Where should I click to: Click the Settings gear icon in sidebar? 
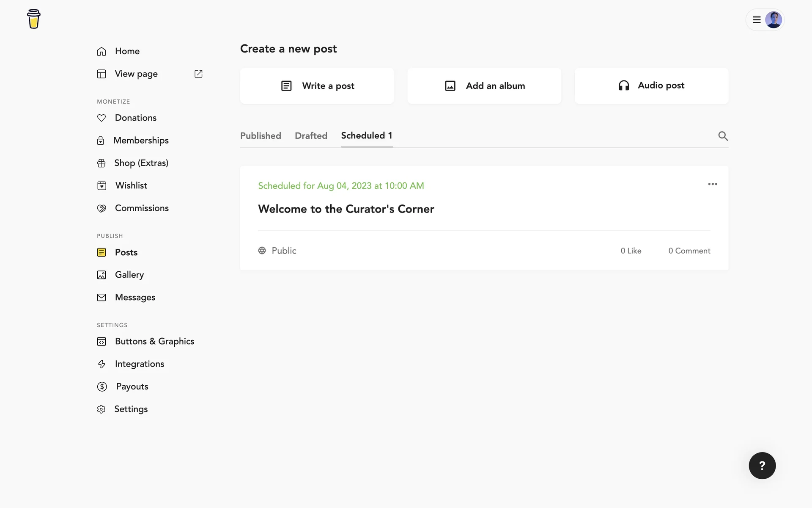click(101, 409)
